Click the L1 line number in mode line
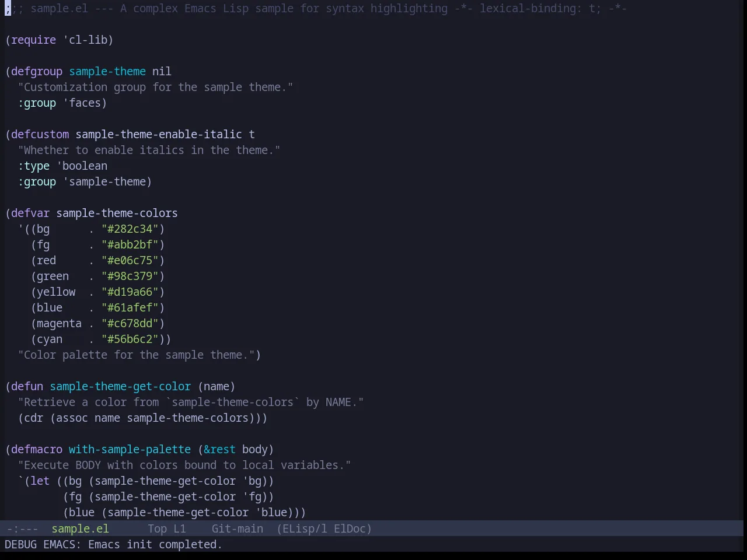The image size is (747, 560). click(x=179, y=528)
